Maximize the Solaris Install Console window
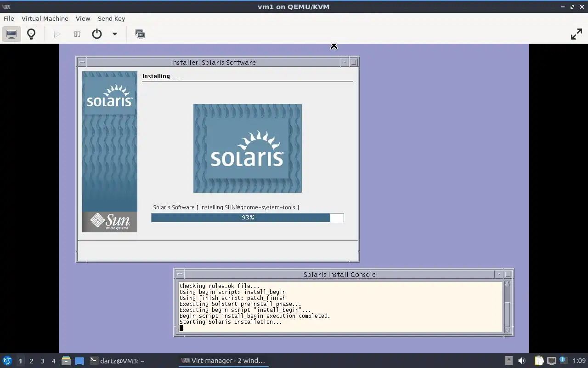 pos(508,274)
